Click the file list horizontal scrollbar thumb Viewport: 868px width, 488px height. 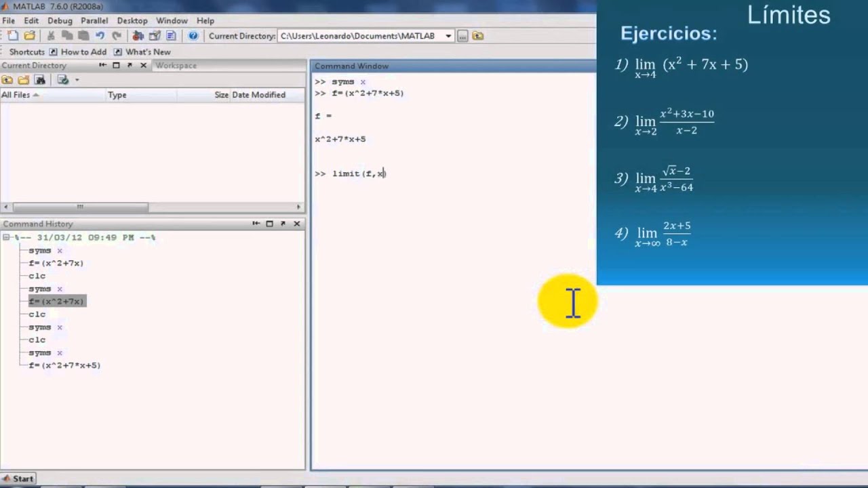pyautogui.click(x=80, y=207)
